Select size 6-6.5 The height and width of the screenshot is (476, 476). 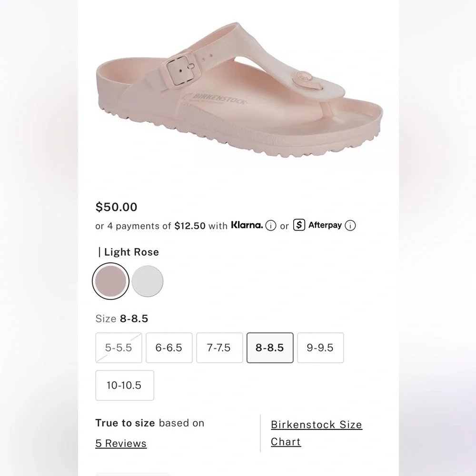point(169,348)
